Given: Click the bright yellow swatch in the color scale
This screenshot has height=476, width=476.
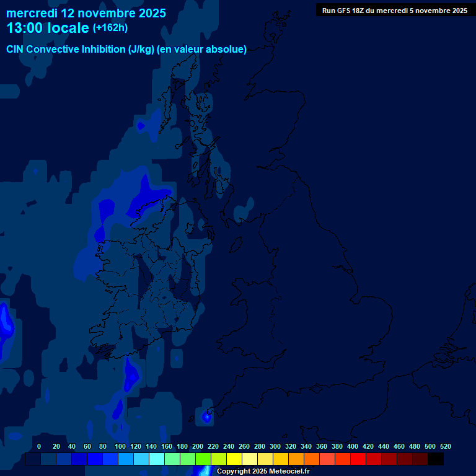Looking at the screenshot, I should click(x=234, y=459).
